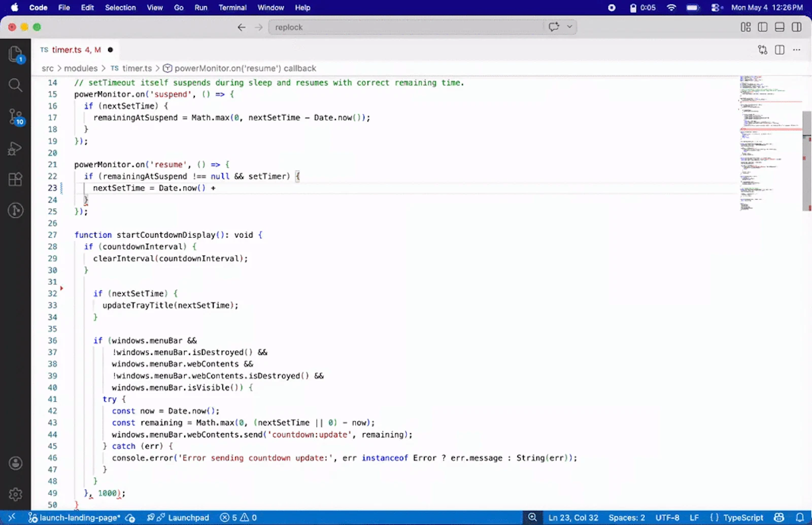The height and width of the screenshot is (525, 812).
Task: Open the Wi-Fi menu bar icon
Action: click(671, 8)
